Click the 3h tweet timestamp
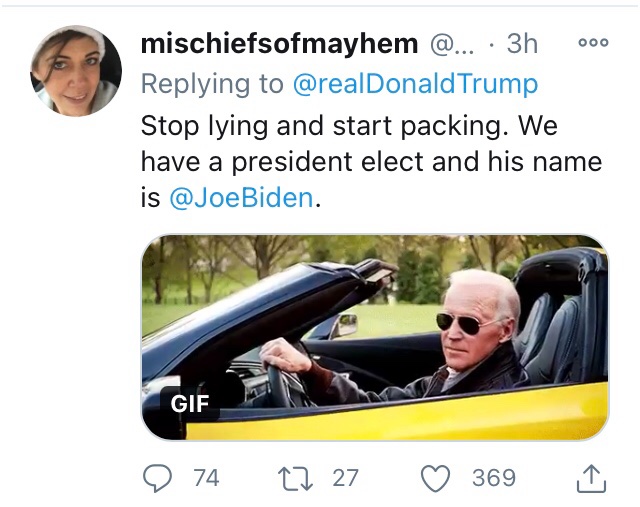Image resolution: width=640 pixels, height=507 pixels. tap(522, 44)
